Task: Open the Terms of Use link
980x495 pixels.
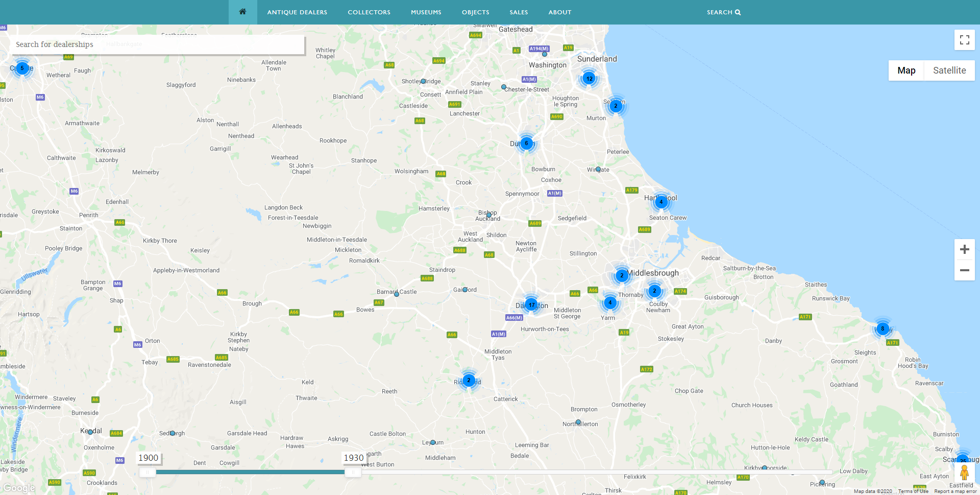Action: pos(913,491)
